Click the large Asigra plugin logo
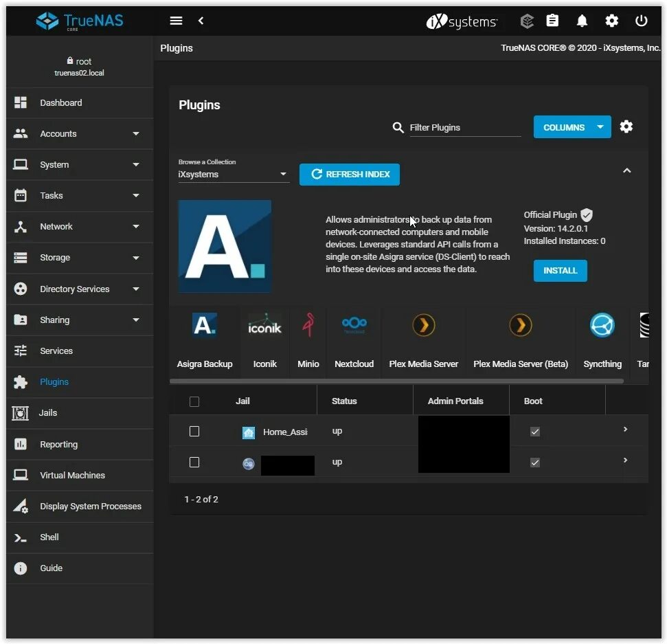This screenshot has height=644, width=667. click(x=225, y=247)
